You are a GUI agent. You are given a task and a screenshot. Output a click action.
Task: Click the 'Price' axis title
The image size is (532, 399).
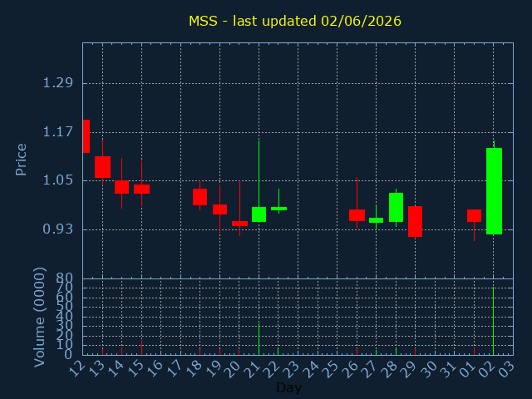click(x=21, y=160)
